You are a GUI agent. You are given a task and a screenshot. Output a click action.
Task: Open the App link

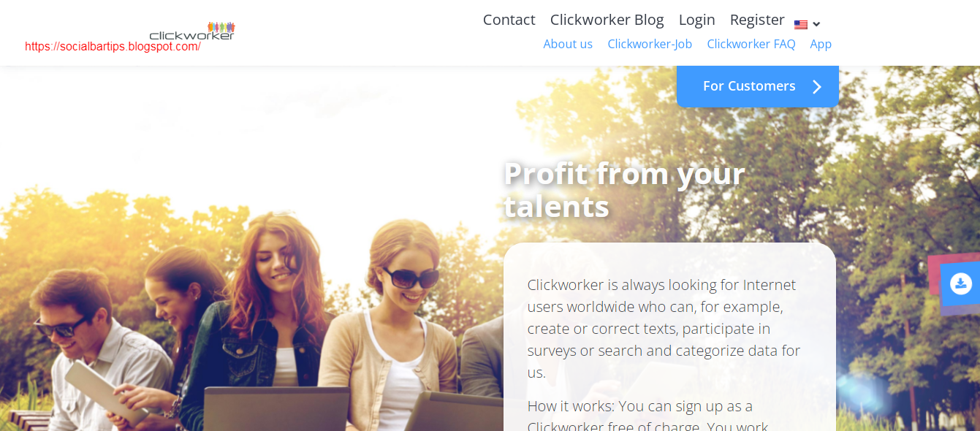coord(821,44)
